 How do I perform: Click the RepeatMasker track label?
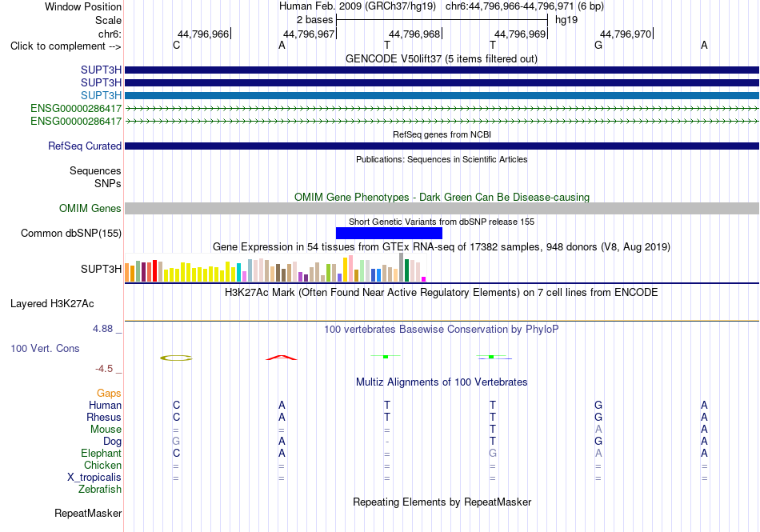coord(88,513)
